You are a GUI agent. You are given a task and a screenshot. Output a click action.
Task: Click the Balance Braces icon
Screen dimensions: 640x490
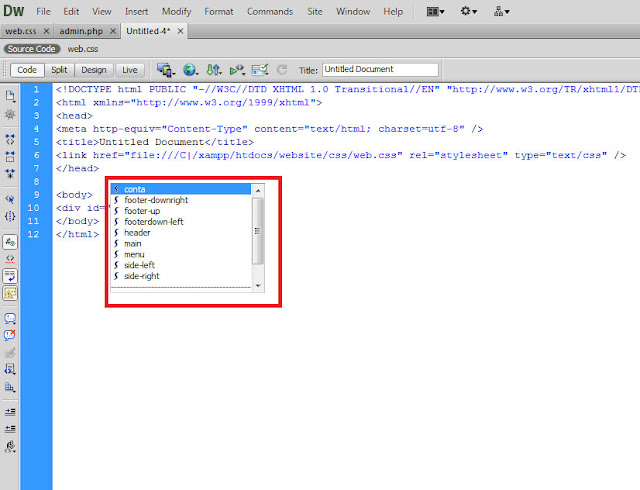pyautogui.click(x=10, y=216)
